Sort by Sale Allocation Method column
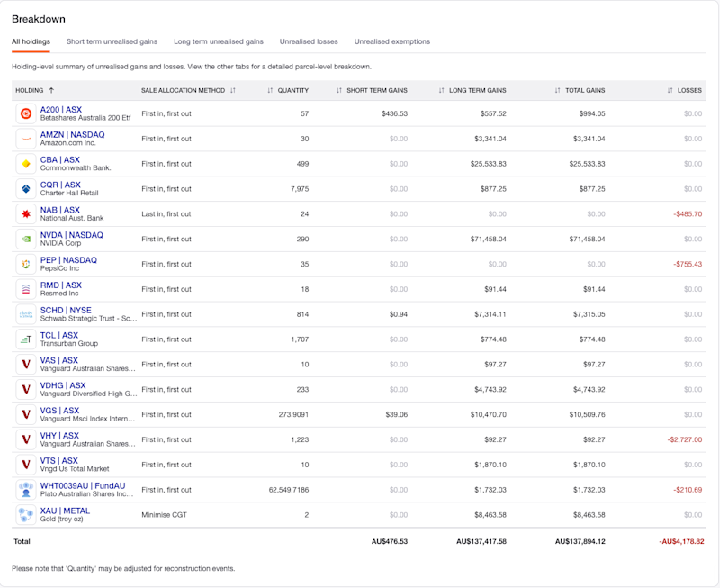 pyautogui.click(x=188, y=91)
